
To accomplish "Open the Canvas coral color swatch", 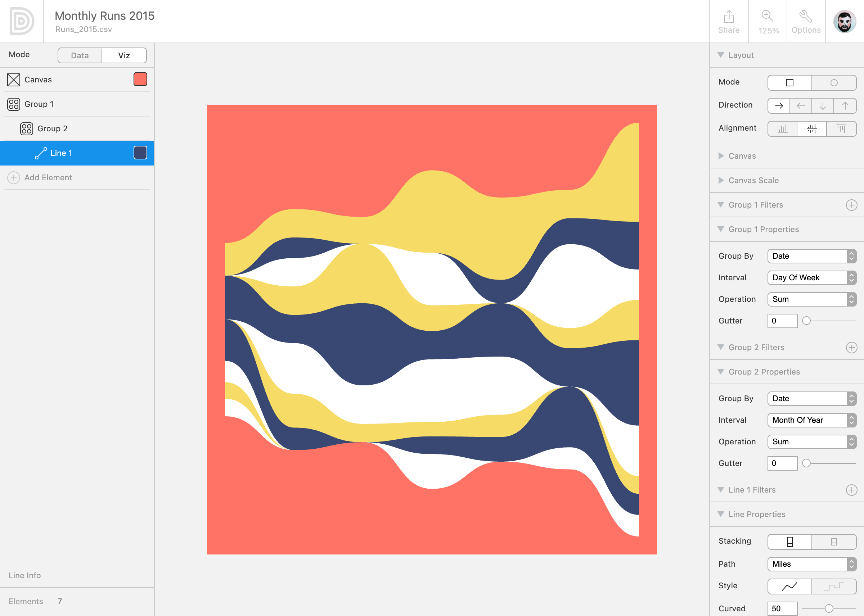I will coord(140,79).
